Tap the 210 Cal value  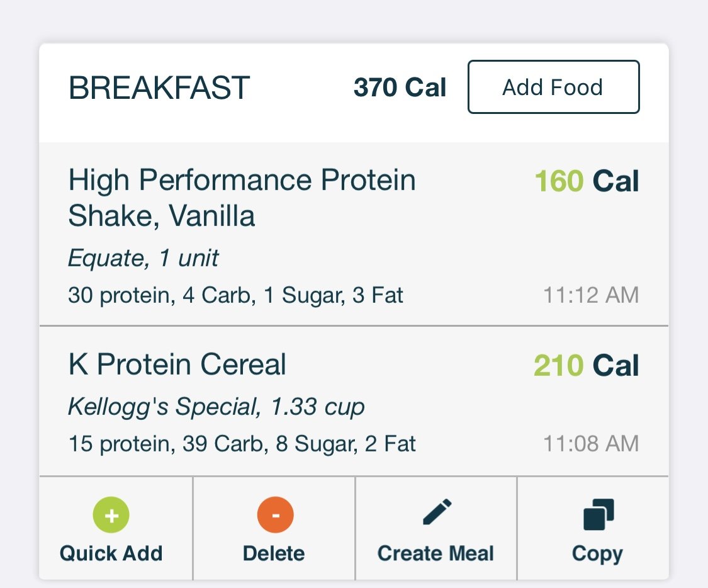pyautogui.click(x=586, y=365)
